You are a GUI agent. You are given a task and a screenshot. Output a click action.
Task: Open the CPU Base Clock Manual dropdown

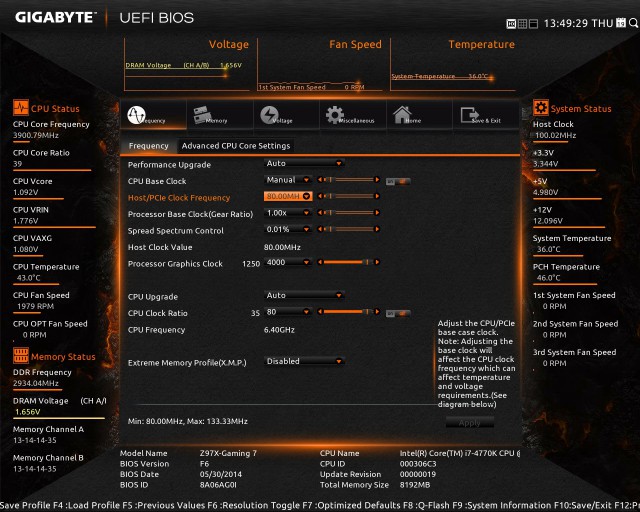pos(288,180)
